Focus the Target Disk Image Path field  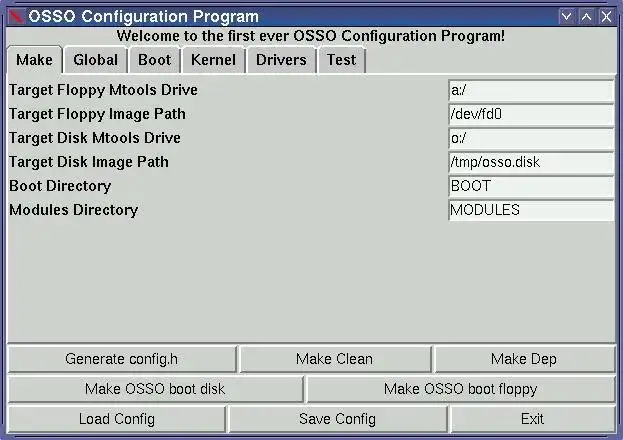pyautogui.click(x=531, y=162)
